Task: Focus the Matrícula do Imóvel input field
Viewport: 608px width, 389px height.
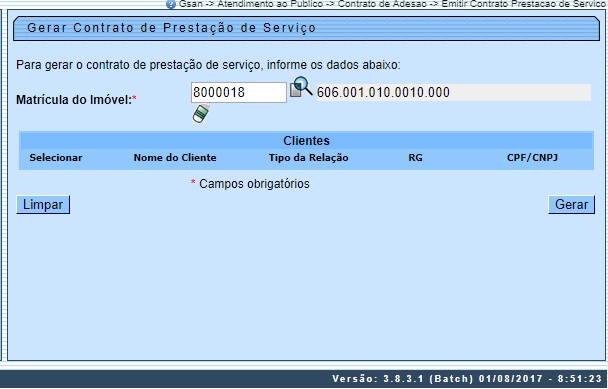Action: [x=239, y=92]
